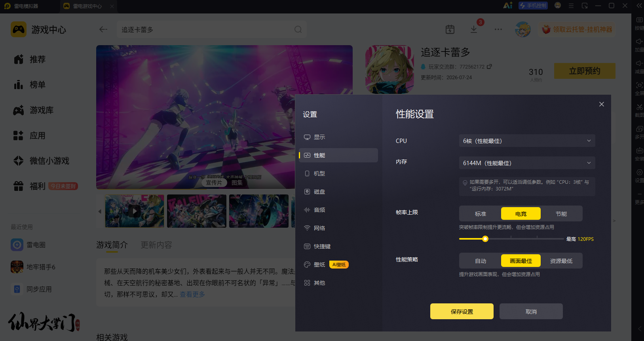This screenshot has height=341, width=644.
Task: Click the 手机控制 phone control button
Action: [x=533, y=6]
